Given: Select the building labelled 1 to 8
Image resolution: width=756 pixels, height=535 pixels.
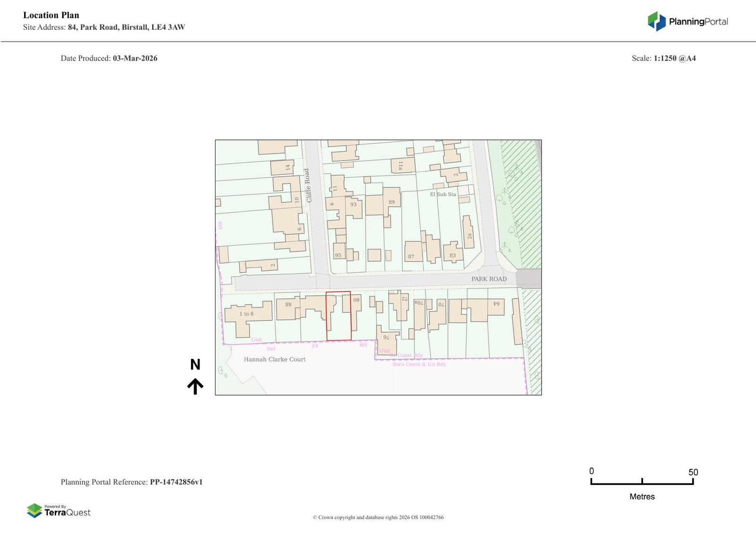Looking at the screenshot, I should [x=246, y=314].
